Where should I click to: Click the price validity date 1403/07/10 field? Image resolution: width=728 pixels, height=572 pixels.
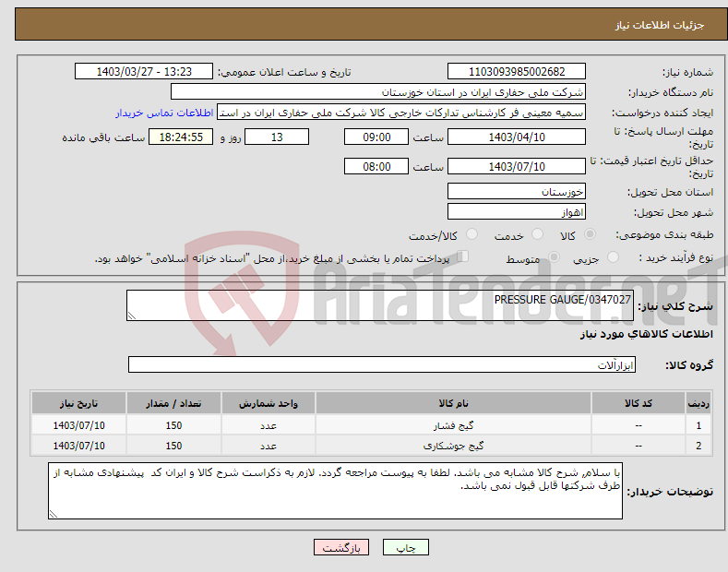[x=517, y=166]
